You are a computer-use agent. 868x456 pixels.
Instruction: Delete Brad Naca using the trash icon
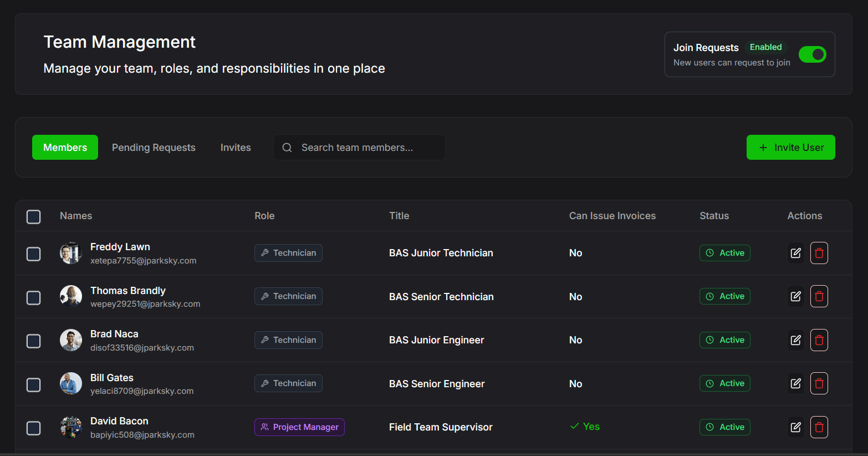point(819,340)
